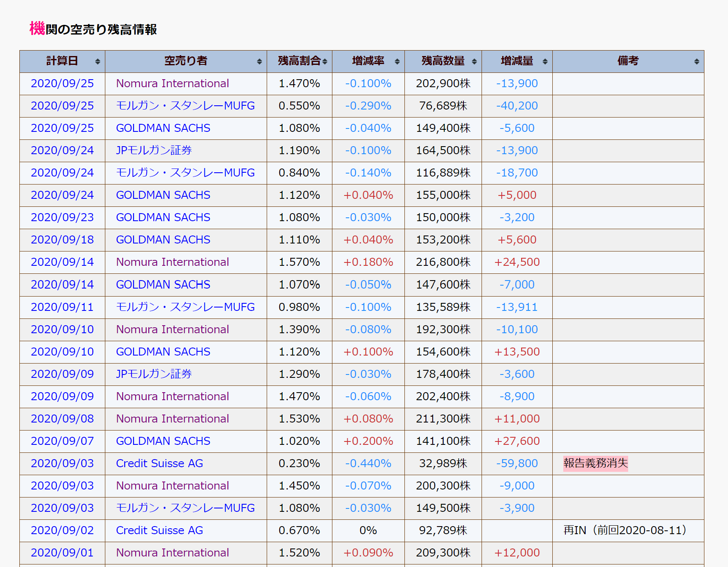The width and height of the screenshot is (728, 567).
Task: Open モルガン・スタンレーMUFG link dated 2020/09/11
Action: click(185, 307)
